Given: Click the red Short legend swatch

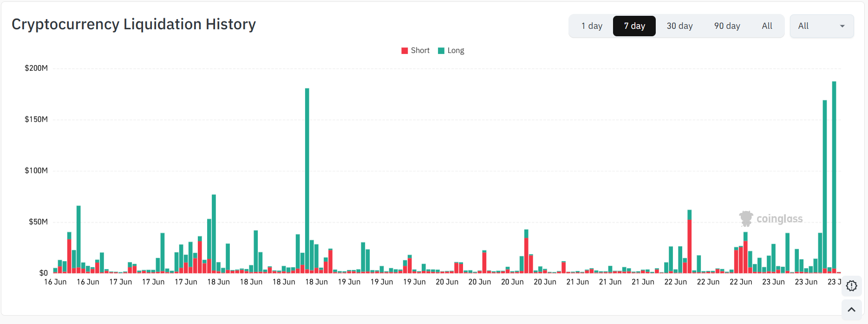Looking at the screenshot, I should tap(405, 51).
